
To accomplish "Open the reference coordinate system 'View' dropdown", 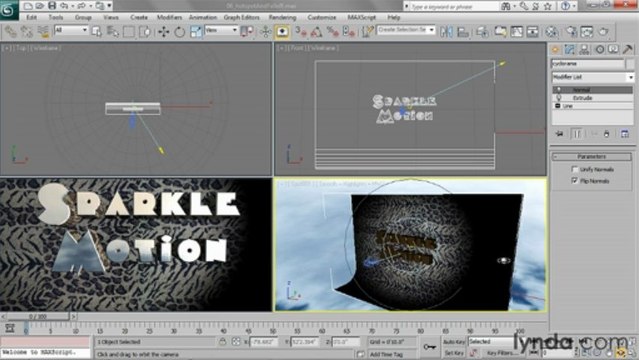I will tap(221, 30).
